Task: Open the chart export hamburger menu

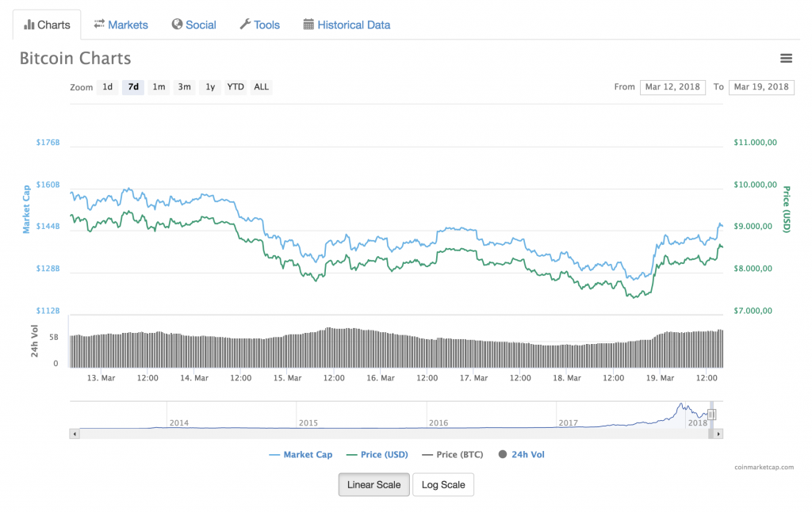Action: (786, 58)
